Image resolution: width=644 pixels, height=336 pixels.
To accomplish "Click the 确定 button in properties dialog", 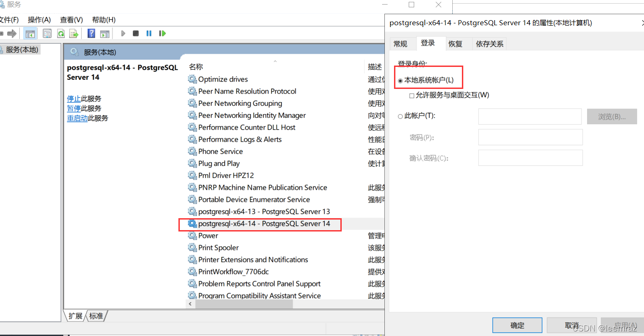I will 517,325.
